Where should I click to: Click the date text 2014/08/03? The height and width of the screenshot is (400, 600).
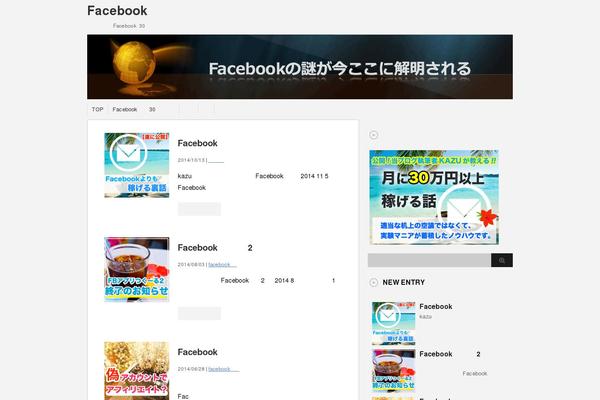pos(191,264)
